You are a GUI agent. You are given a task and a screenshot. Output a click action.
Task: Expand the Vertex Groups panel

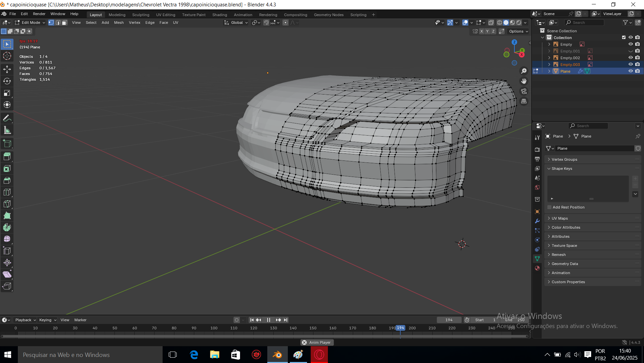[x=564, y=159]
